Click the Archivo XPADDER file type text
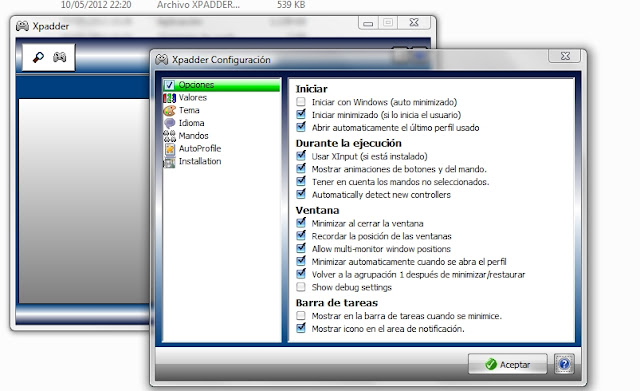 pos(198,5)
